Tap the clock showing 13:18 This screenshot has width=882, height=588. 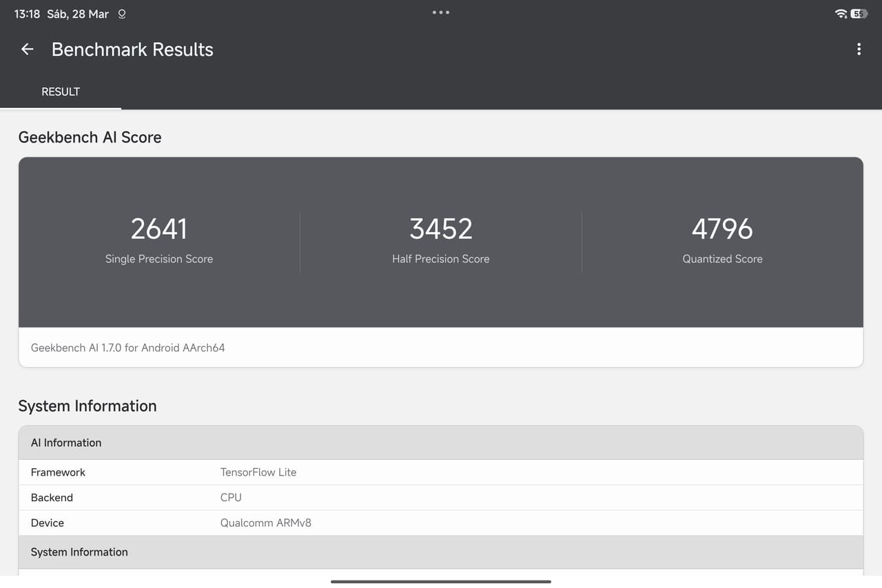click(27, 14)
